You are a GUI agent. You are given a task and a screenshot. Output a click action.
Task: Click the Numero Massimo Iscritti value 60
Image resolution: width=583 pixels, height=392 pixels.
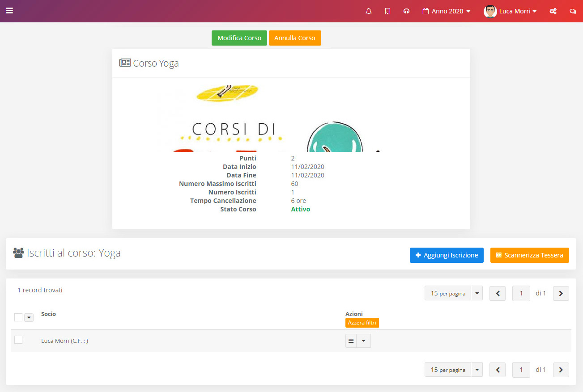pyautogui.click(x=294, y=184)
